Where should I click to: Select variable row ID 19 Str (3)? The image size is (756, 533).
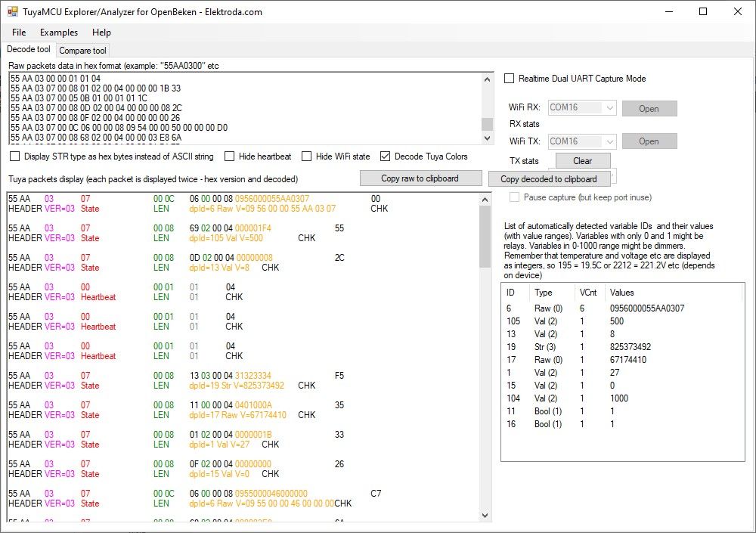pos(622,347)
